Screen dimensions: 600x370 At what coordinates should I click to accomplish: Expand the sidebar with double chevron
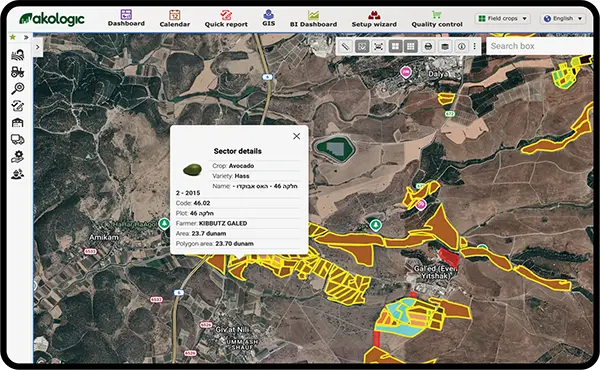click(26, 37)
